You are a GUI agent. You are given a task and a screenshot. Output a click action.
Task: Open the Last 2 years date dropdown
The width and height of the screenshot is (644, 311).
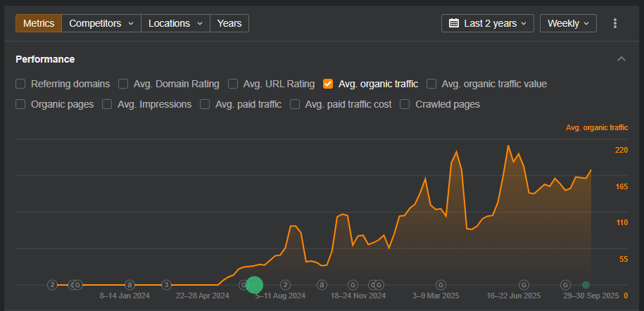[487, 23]
